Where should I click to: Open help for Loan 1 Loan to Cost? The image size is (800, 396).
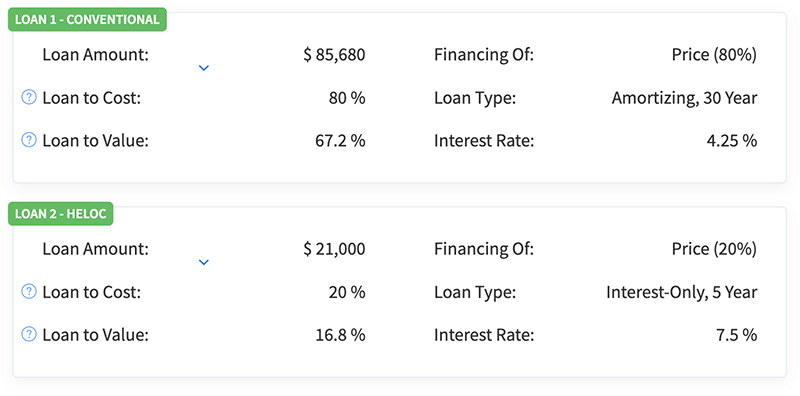click(29, 97)
